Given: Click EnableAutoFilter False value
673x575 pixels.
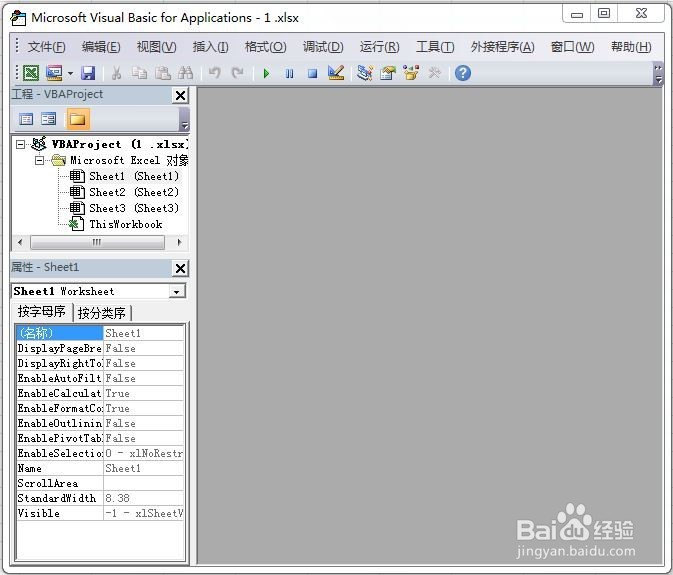Looking at the screenshot, I should [144, 378].
